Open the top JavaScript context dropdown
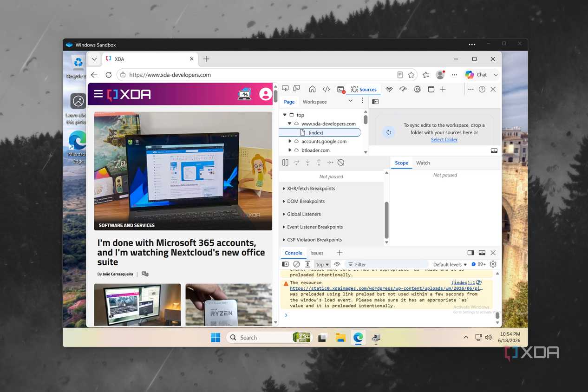This screenshot has height=392, width=588. tap(322, 264)
